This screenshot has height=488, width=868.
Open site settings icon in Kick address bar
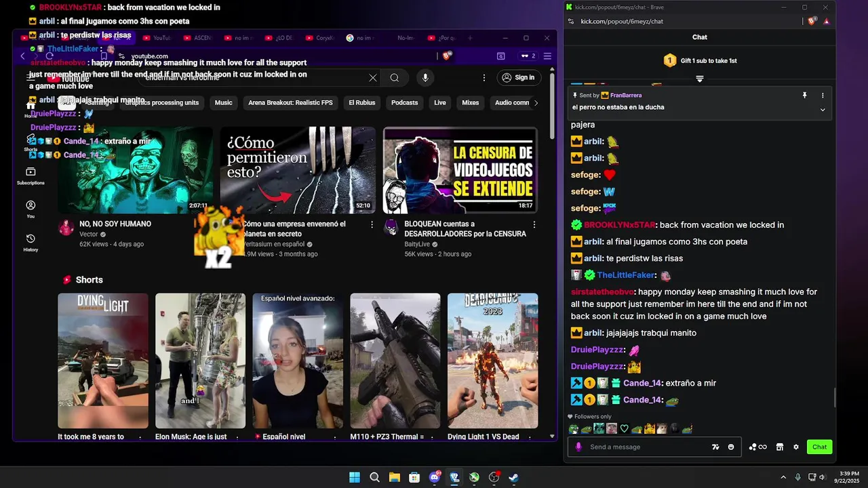(572, 21)
